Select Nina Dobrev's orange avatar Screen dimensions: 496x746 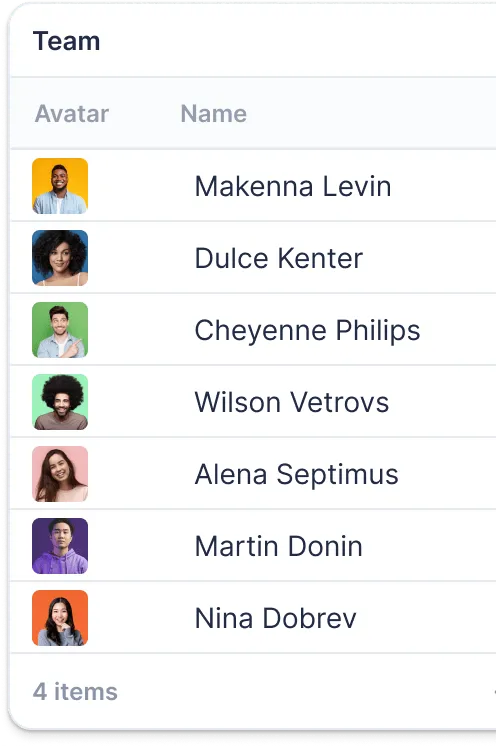click(60, 618)
